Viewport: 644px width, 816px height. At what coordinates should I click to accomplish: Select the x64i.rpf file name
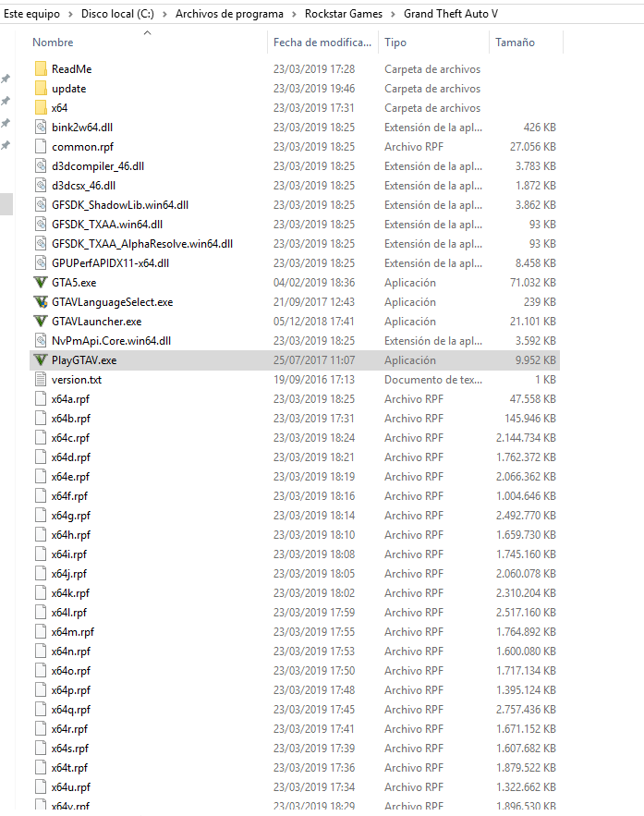click(x=69, y=554)
